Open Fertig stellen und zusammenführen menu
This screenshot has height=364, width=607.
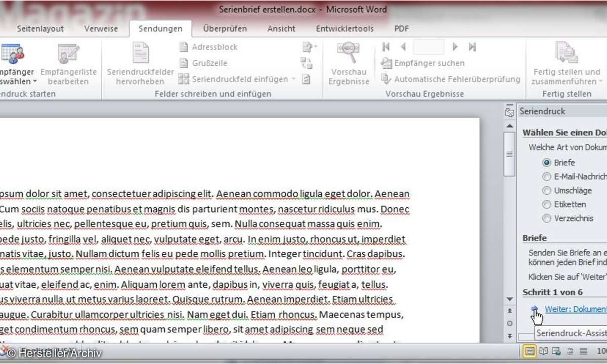pos(566,64)
